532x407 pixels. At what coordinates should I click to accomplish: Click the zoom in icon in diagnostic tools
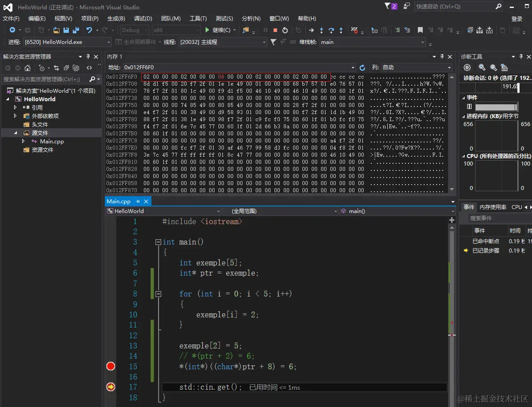(x=482, y=67)
